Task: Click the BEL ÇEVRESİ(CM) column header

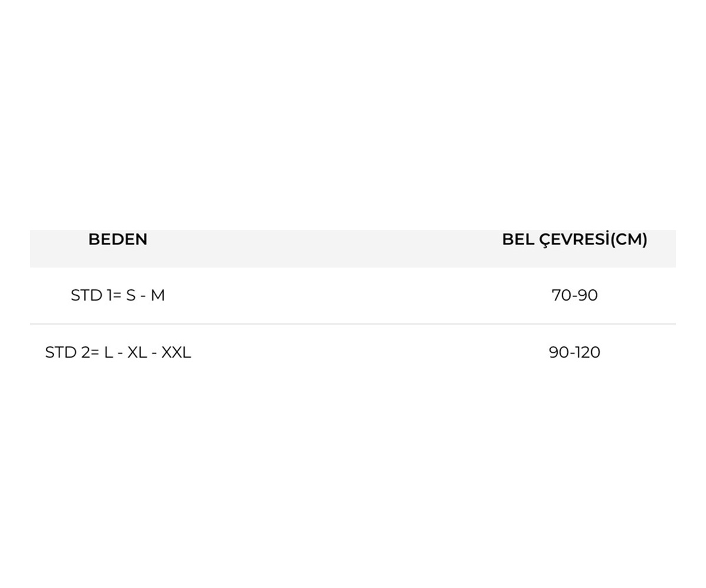Action: [574, 239]
